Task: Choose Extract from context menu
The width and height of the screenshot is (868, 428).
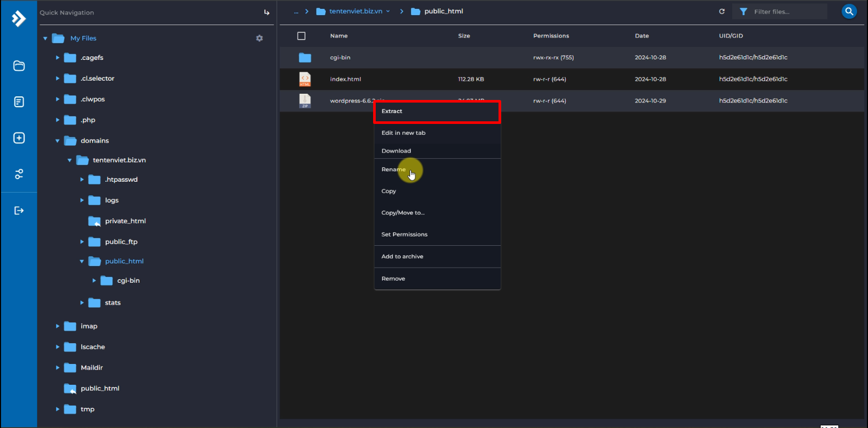Action: (437, 111)
